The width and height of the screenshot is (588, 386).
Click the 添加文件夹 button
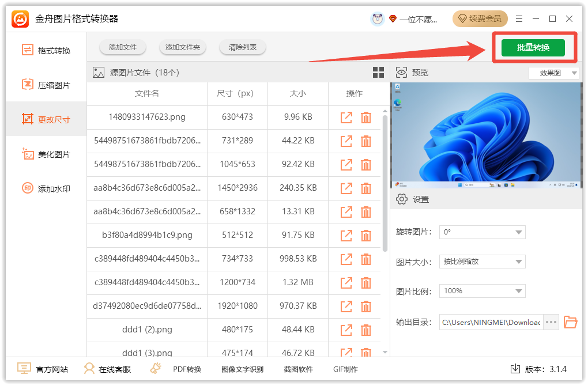pyautogui.click(x=183, y=47)
